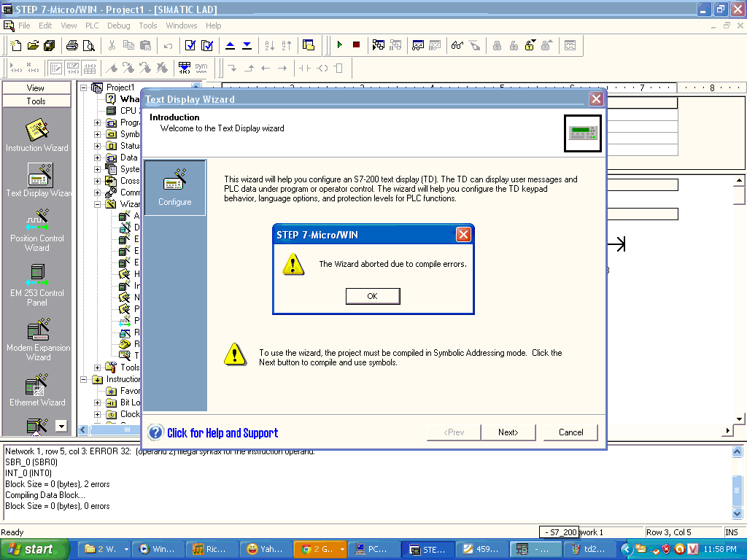This screenshot has width=747, height=560.
Task: Click the Tools bar at top of the sidebar
Action: coord(36,101)
